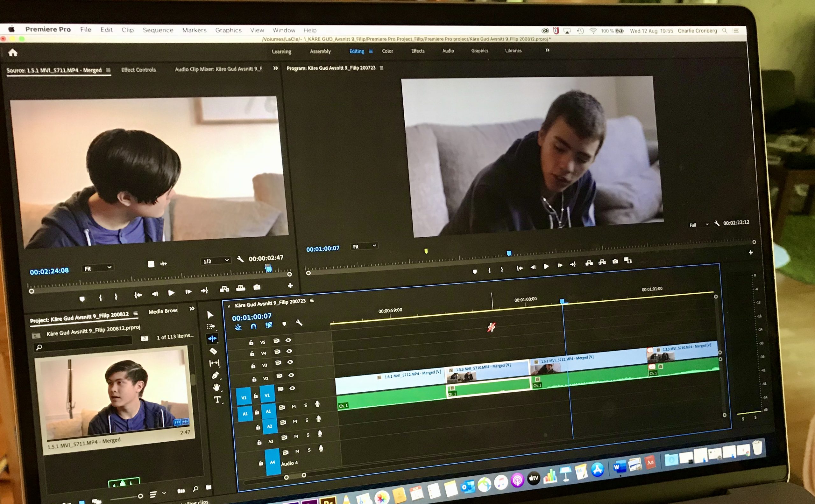
Task: Open button editor plus in Source monitor
Action: (290, 286)
